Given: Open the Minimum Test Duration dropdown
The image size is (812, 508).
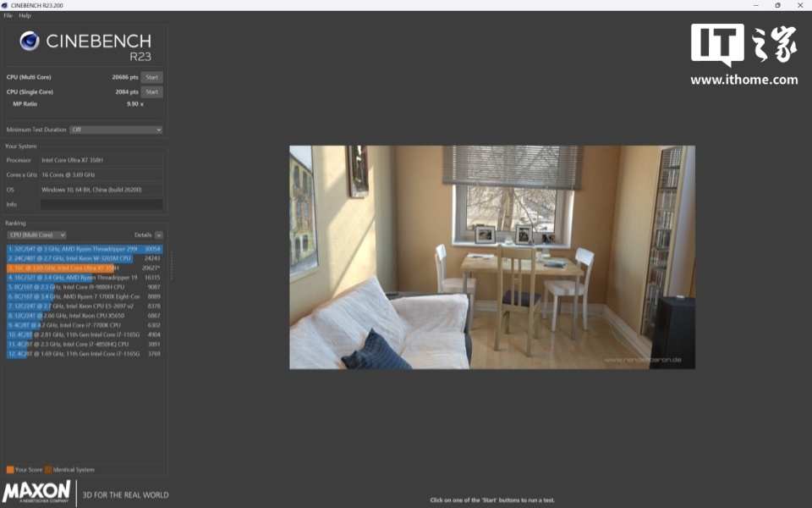Looking at the screenshot, I should (x=116, y=130).
